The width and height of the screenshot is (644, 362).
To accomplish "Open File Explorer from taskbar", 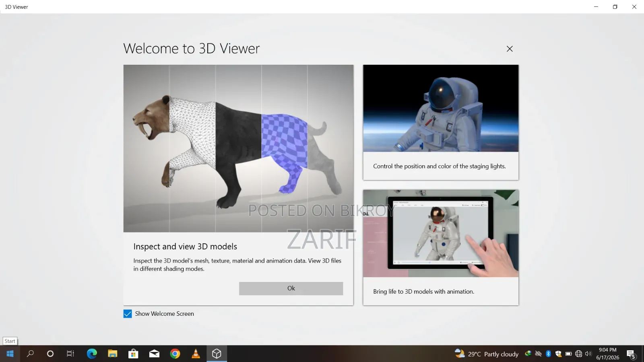I will 113,354.
